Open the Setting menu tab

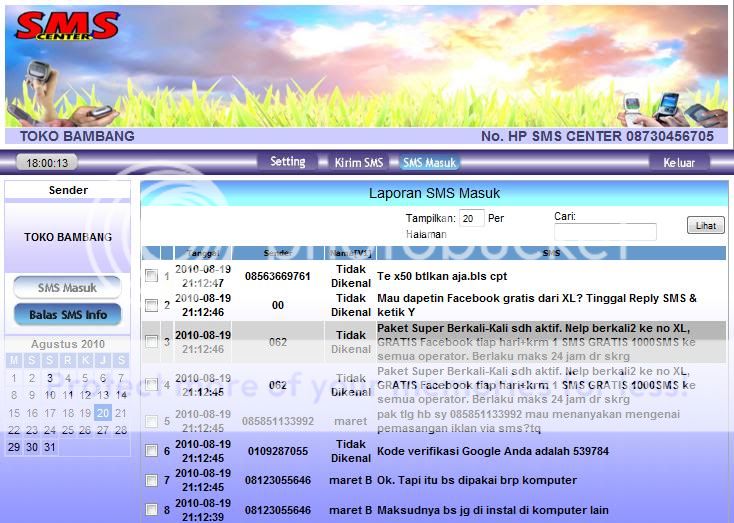[x=288, y=162]
